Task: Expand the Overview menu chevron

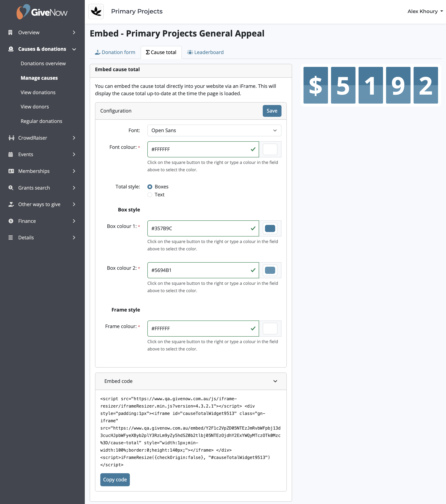Action: (74, 33)
